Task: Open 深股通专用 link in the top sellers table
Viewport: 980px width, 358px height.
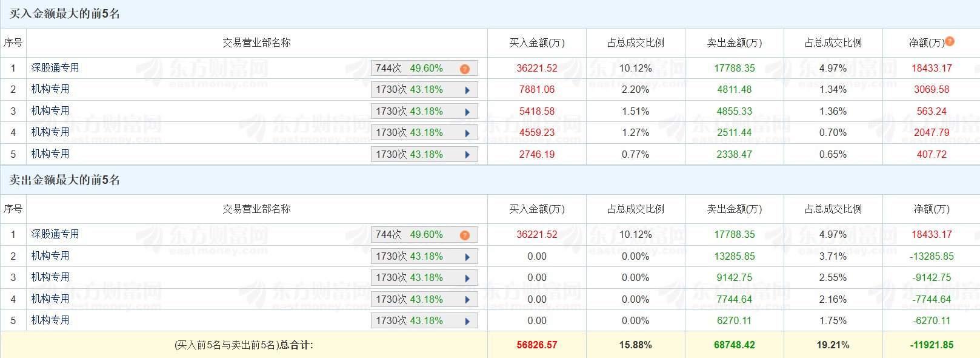Action: click(x=55, y=234)
